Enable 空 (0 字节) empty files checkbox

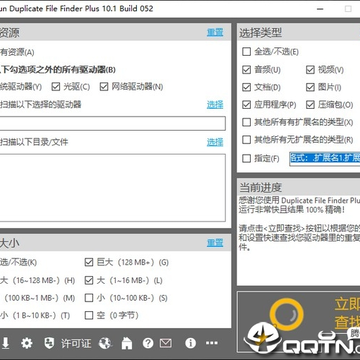[89, 315]
